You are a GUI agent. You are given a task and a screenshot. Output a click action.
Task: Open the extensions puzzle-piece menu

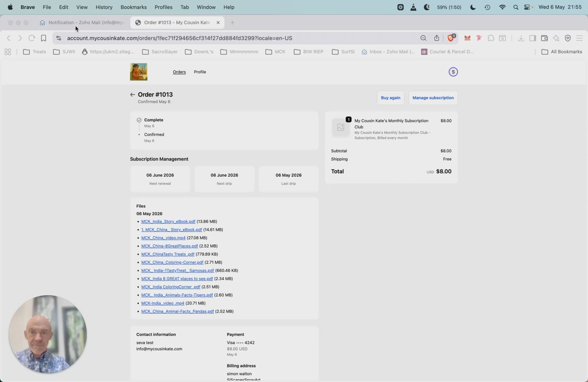click(491, 38)
